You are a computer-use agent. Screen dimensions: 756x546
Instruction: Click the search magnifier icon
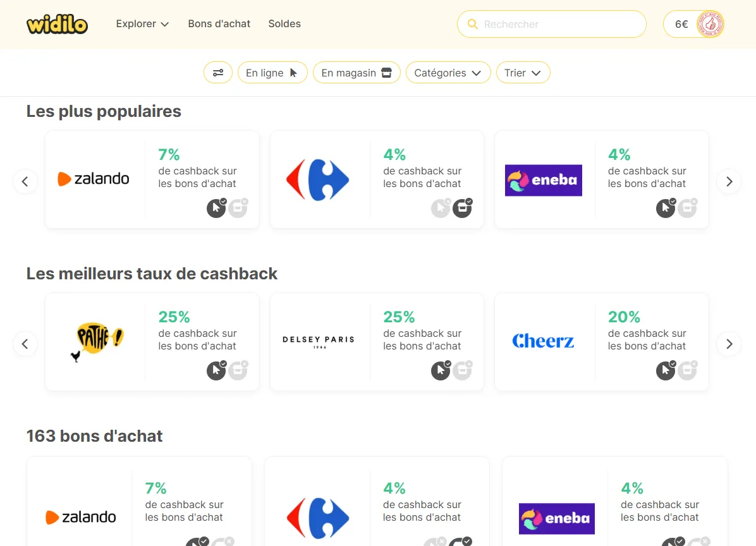tap(473, 24)
